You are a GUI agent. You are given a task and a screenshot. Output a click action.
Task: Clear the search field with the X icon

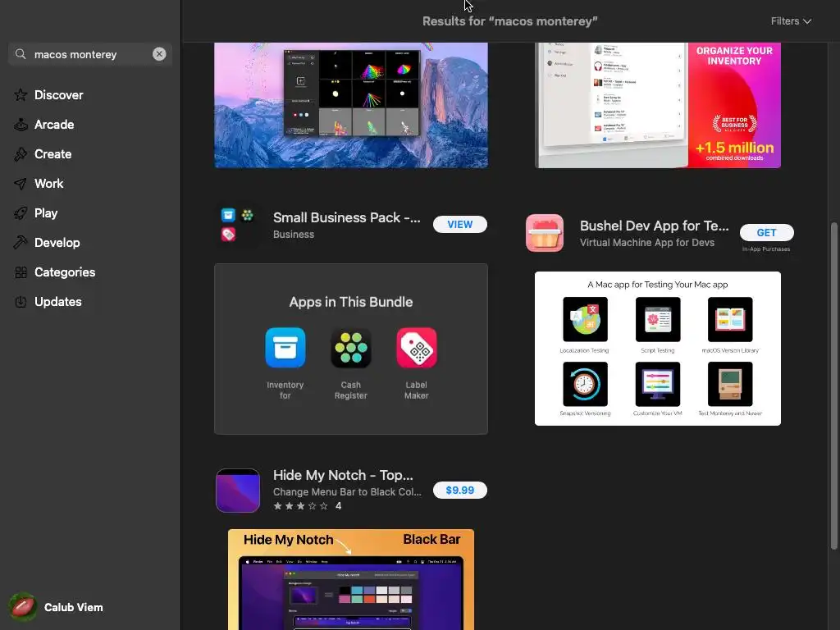click(159, 54)
